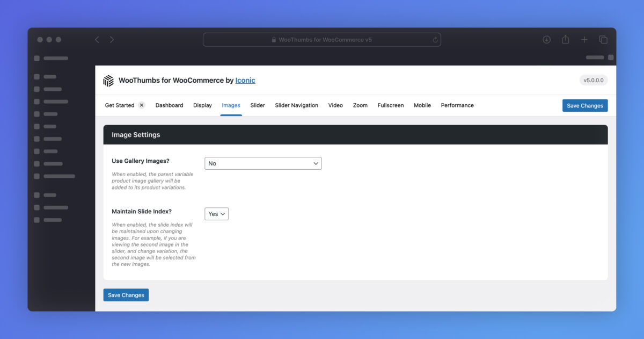The width and height of the screenshot is (644, 339).
Task: Open the Video tab
Action: (335, 105)
